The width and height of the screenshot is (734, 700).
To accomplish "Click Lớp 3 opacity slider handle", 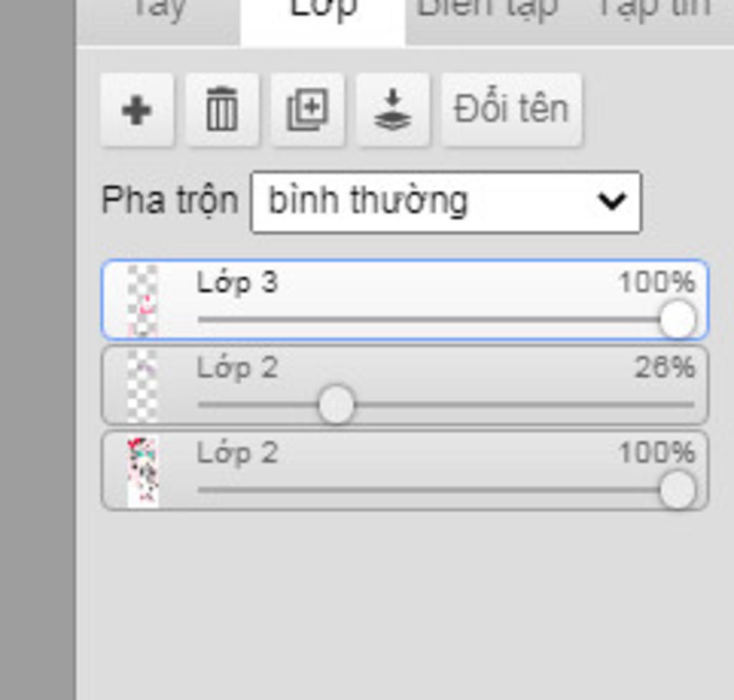I will 677,320.
